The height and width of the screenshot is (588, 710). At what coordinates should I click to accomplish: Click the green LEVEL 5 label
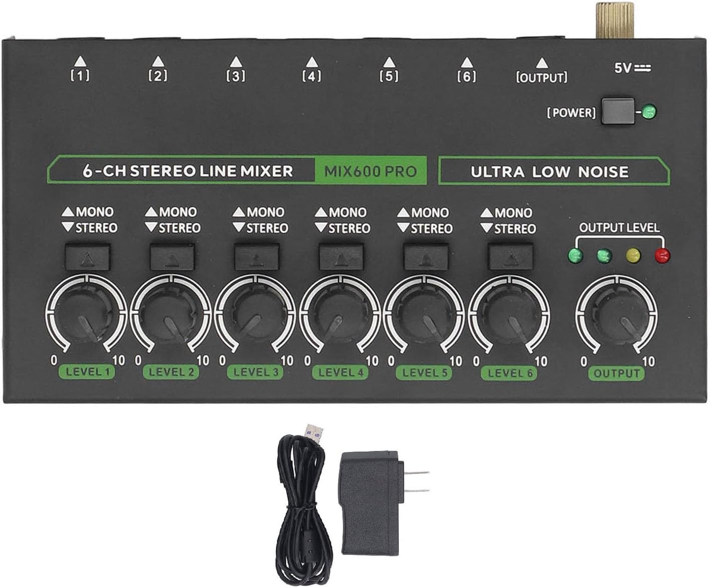point(425,373)
